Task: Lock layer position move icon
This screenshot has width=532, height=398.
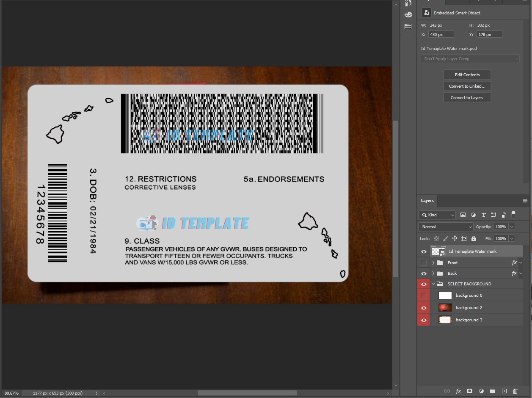Action: coord(455,238)
